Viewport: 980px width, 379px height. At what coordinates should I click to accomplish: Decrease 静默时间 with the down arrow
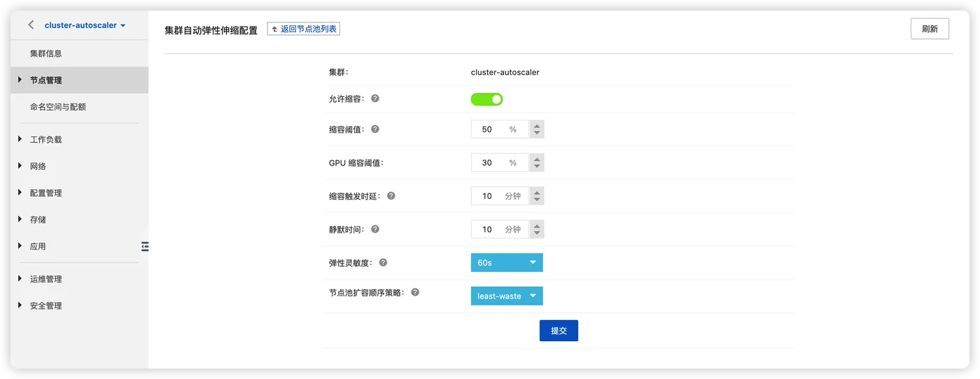(x=537, y=234)
